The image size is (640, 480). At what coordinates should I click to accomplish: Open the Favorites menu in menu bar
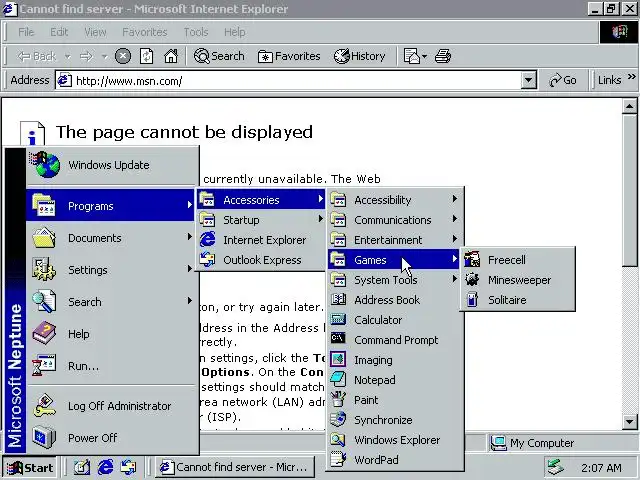(144, 32)
